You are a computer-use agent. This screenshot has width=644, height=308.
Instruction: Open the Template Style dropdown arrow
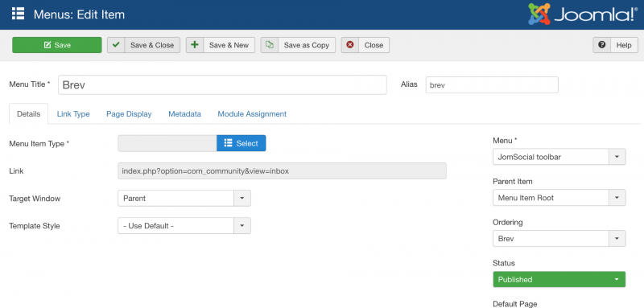[242, 225]
